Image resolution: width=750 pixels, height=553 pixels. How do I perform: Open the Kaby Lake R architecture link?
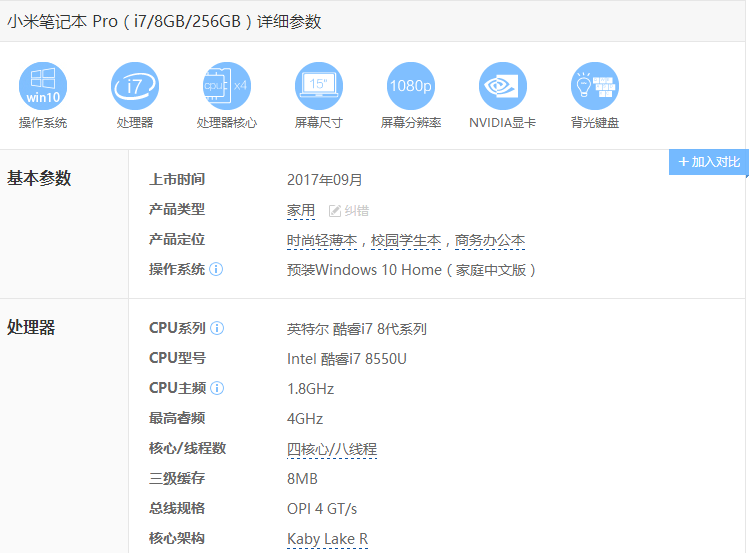[x=328, y=539]
